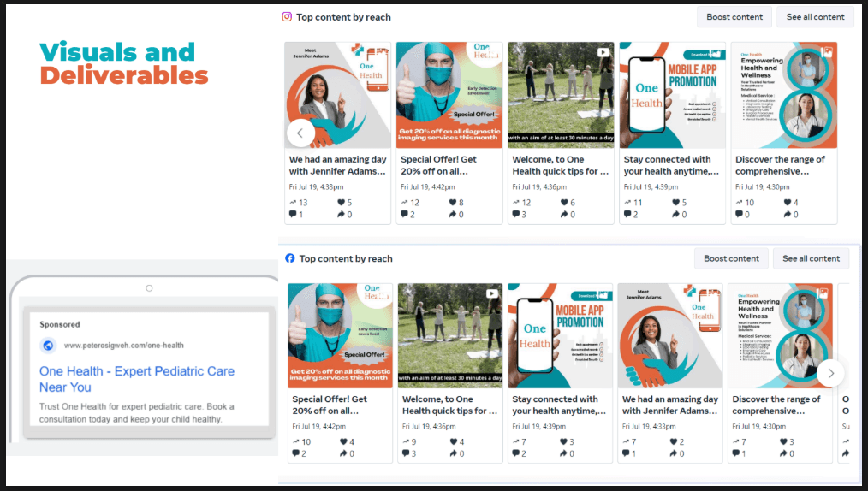
Task: Open Facebook Jennifer Adams post thumbnail
Action: click(x=670, y=336)
